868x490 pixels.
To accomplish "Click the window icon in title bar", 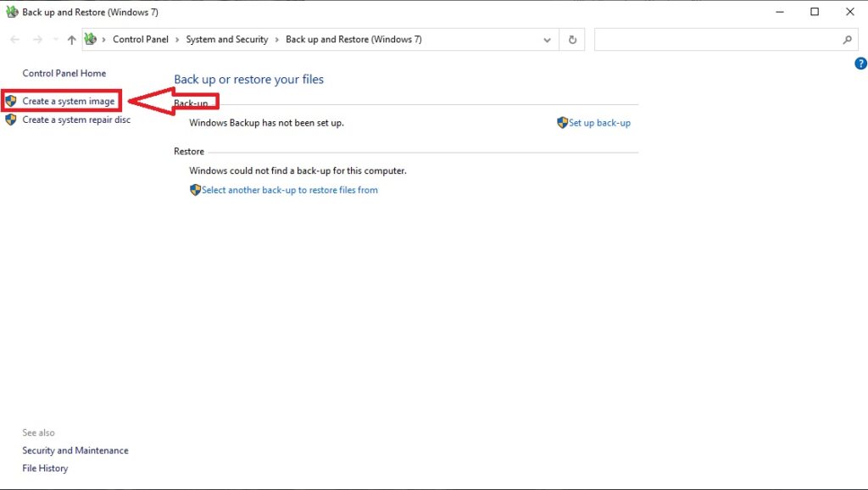I will pyautogui.click(x=12, y=12).
